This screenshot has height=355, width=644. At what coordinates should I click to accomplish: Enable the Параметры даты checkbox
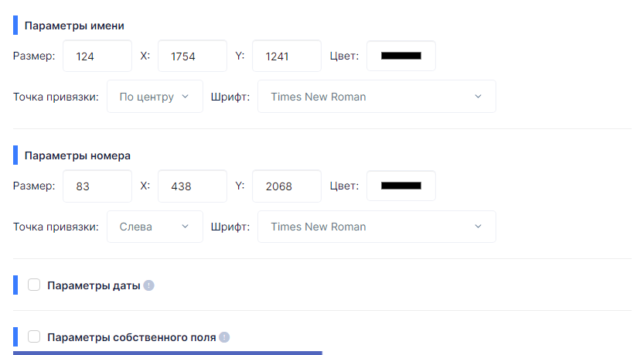click(34, 285)
